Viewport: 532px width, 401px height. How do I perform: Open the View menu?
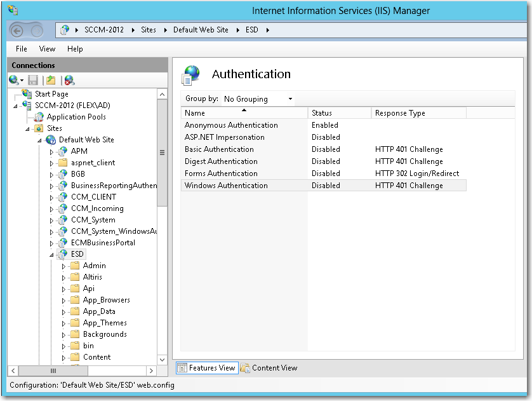[47, 49]
